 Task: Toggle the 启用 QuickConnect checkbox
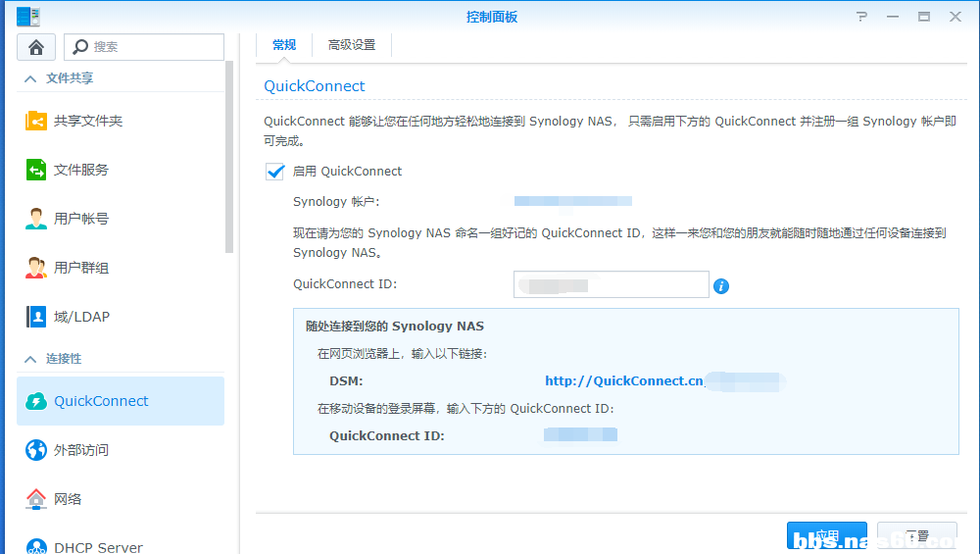tap(275, 172)
